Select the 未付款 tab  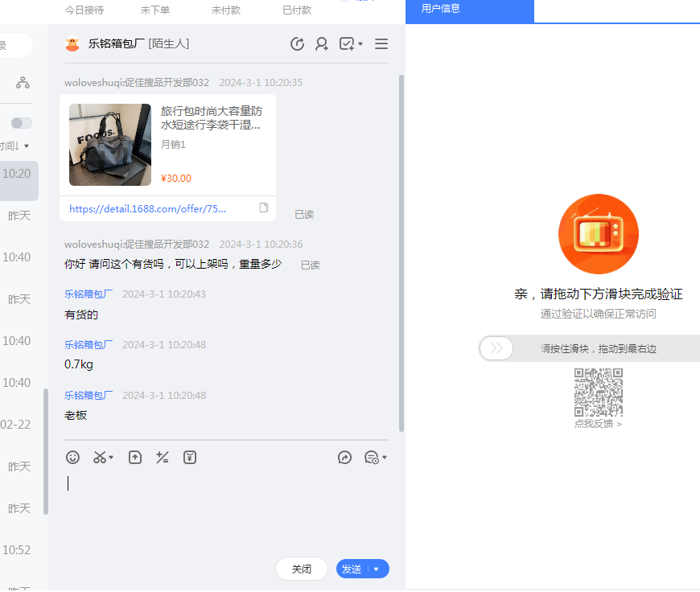point(226,10)
